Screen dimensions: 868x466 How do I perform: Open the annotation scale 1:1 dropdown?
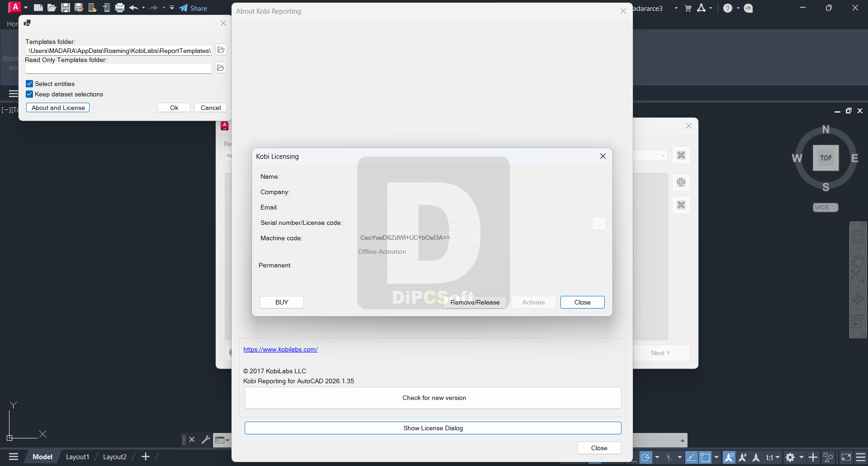[773, 457]
